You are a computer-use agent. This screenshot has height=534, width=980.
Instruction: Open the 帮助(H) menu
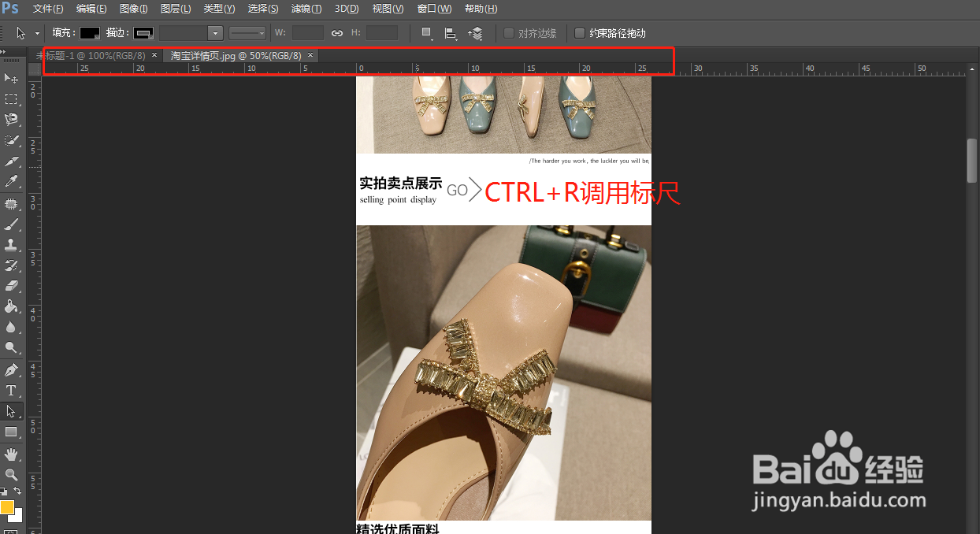[481, 9]
